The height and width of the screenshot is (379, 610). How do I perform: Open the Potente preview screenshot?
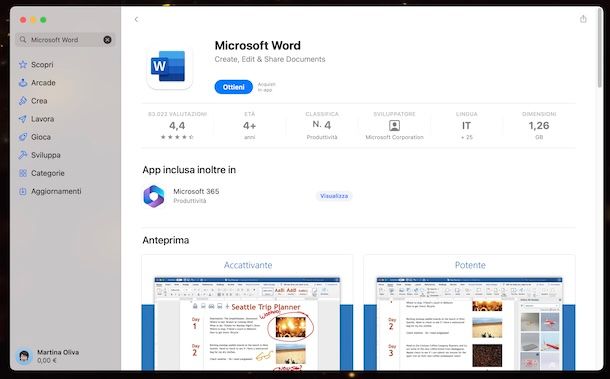point(470,312)
